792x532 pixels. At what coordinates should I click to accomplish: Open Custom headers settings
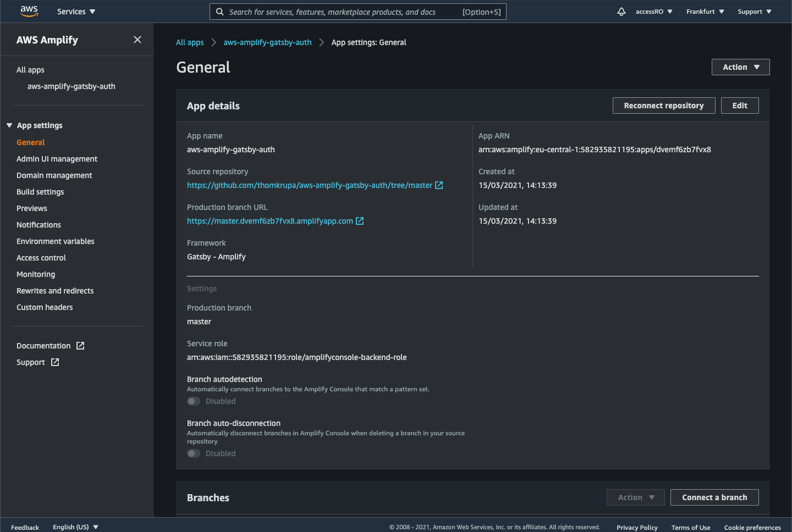coord(45,307)
